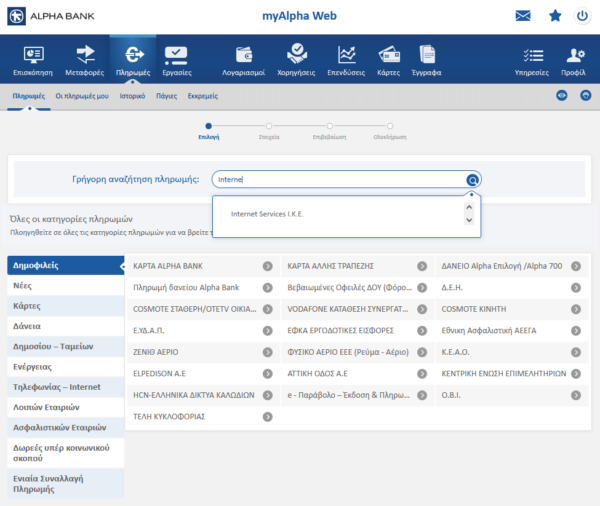Open favorites star icon
Screen dimensions: 600x506
(x=555, y=16)
